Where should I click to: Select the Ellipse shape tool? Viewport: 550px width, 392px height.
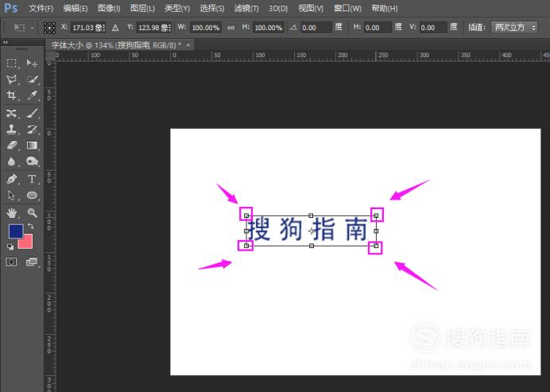[x=32, y=195]
